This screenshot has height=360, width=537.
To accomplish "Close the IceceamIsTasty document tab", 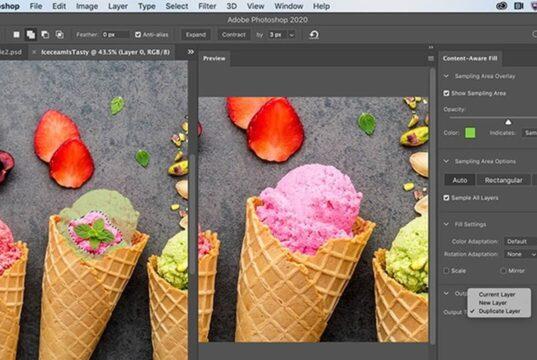I will [x=34, y=52].
